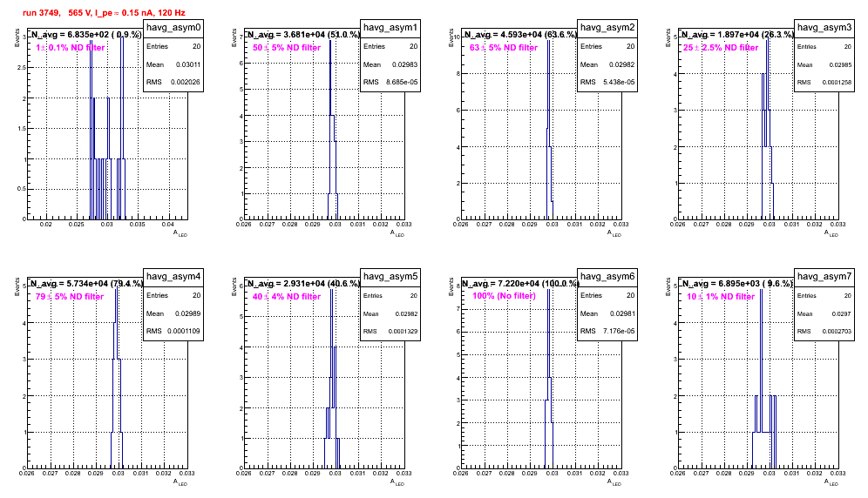Click Mean value 0.02989 in havg_asym4
Viewport: 868px width, 498px height.
click(188, 313)
